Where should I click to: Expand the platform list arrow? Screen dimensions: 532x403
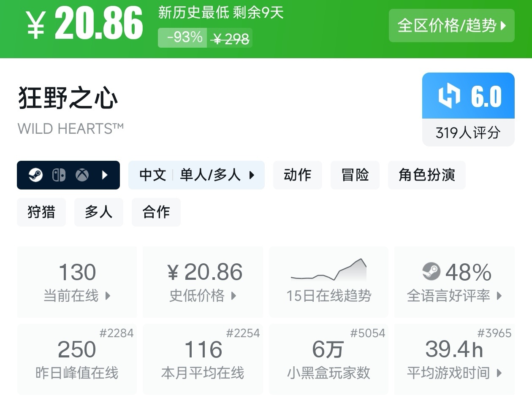pyautogui.click(x=105, y=175)
